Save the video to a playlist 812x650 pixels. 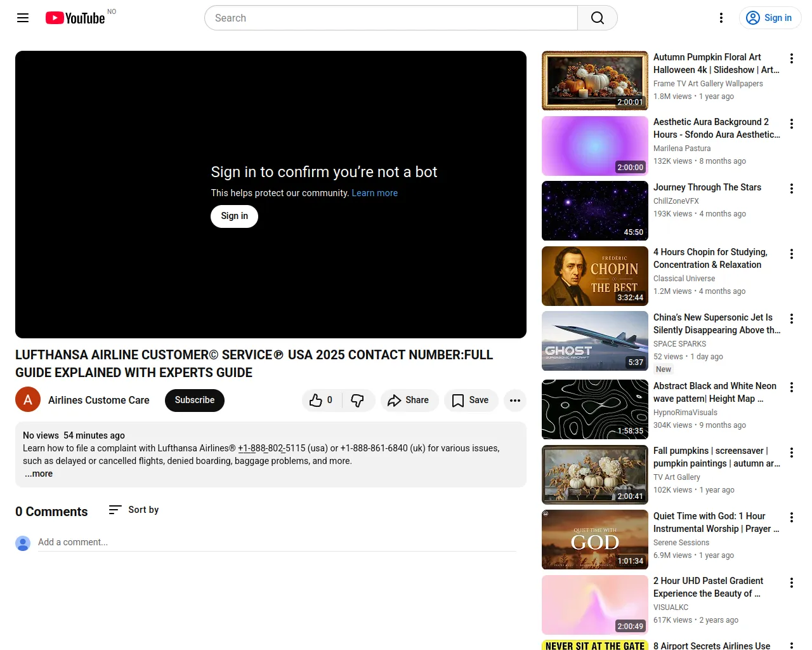click(x=470, y=401)
